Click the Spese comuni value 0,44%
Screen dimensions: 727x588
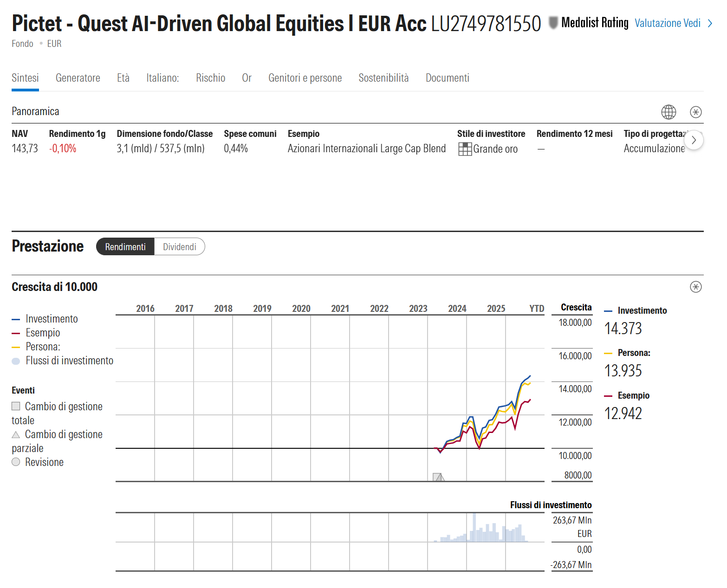pyautogui.click(x=236, y=149)
